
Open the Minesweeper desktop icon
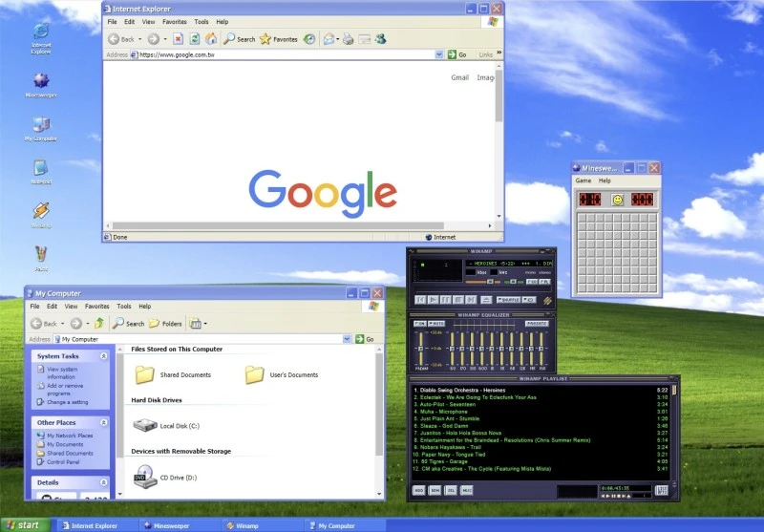click(x=41, y=85)
